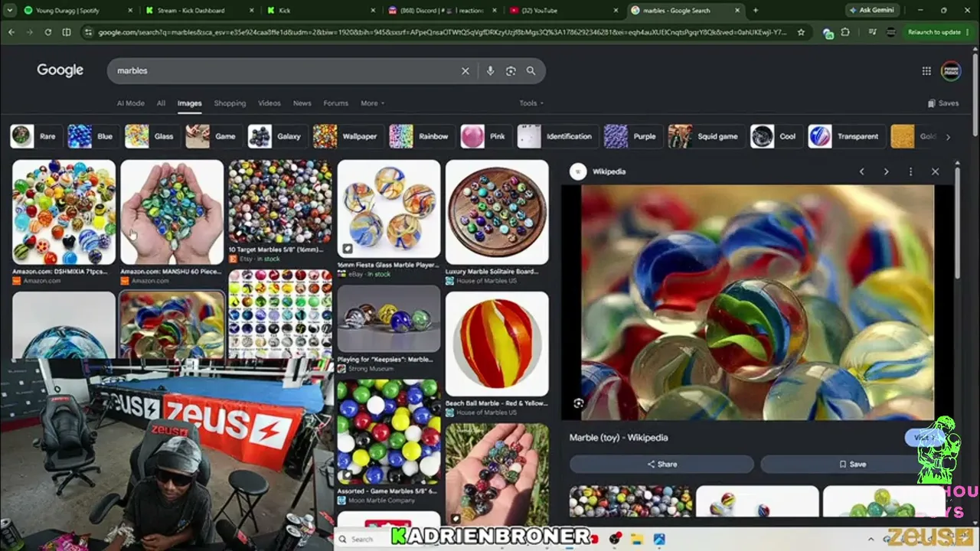Open the Luxury Marble Solitaire Board thumbnail
Image resolution: width=980 pixels, height=551 pixels.
click(497, 212)
